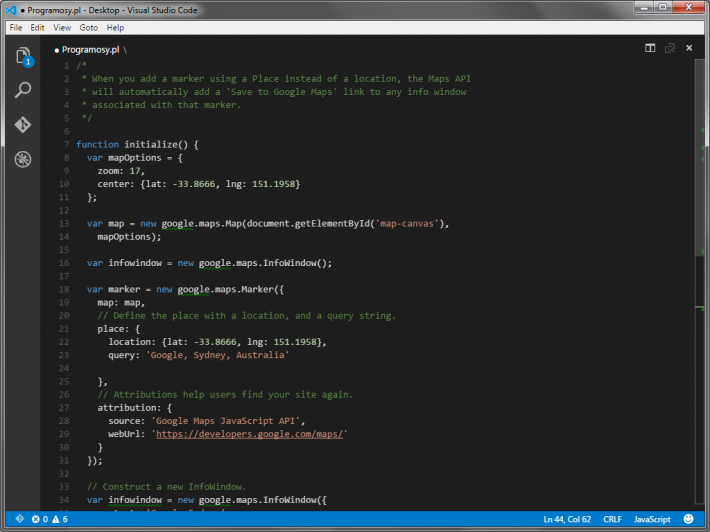
Task: Click the 'attribution: {' line
Action: [x=134, y=407]
